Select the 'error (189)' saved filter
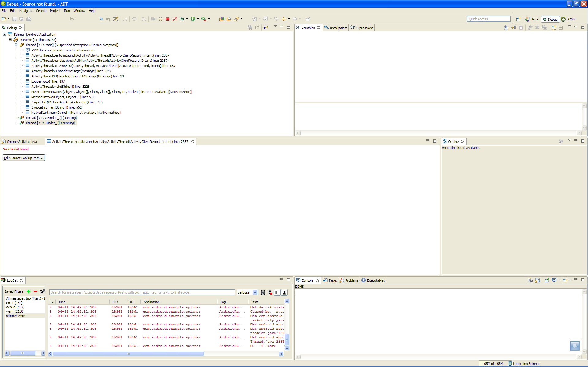 14,303
